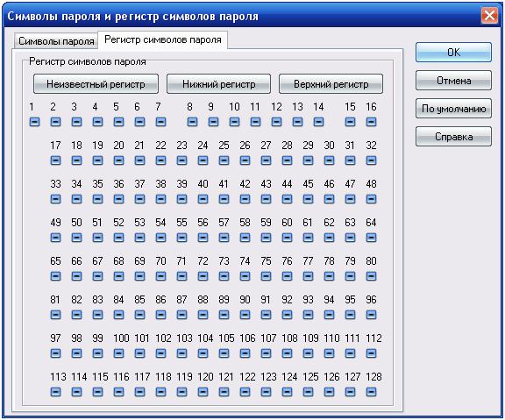Toggle the case checkbox under number 113
Image resolution: width=505 pixels, height=420 pixels.
(56, 392)
